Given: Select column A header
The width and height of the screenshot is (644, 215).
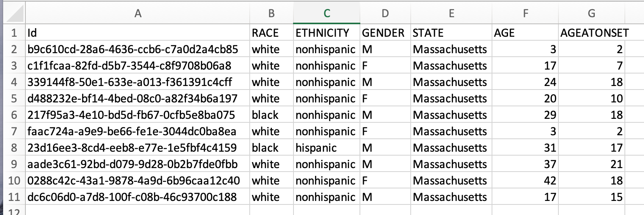Looking at the screenshot, I should click(x=138, y=14).
